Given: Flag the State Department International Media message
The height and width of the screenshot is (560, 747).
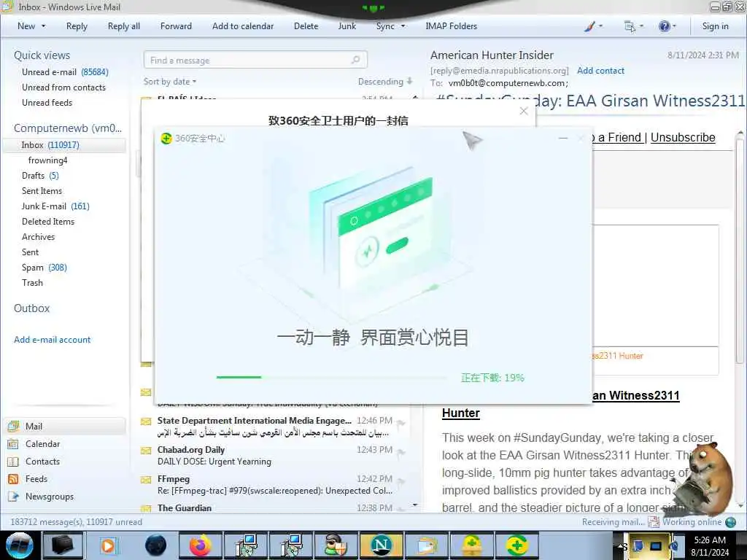Looking at the screenshot, I should click(401, 424).
